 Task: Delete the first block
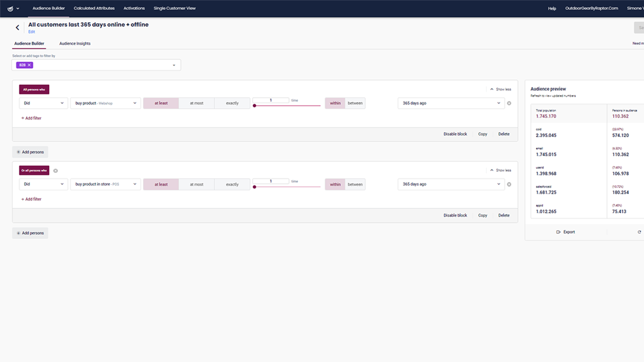[504, 134]
